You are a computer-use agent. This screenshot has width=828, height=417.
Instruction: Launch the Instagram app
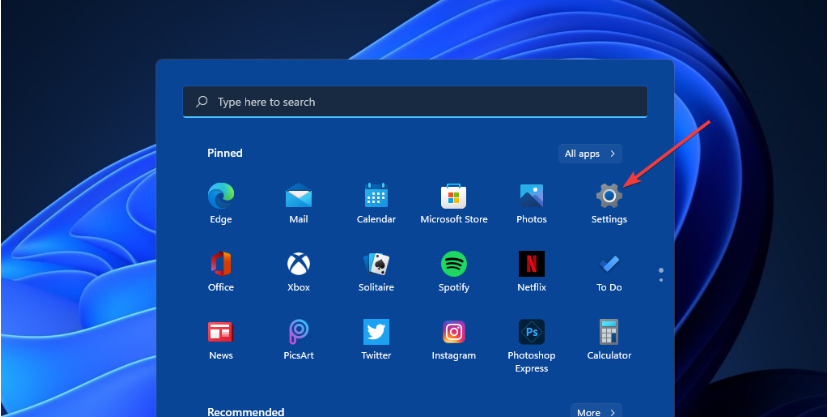tap(454, 339)
